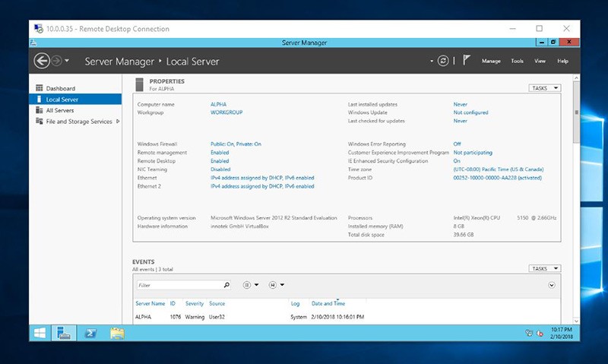
Task: Open dropdown arrow left of refresh icon
Action: click(432, 62)
